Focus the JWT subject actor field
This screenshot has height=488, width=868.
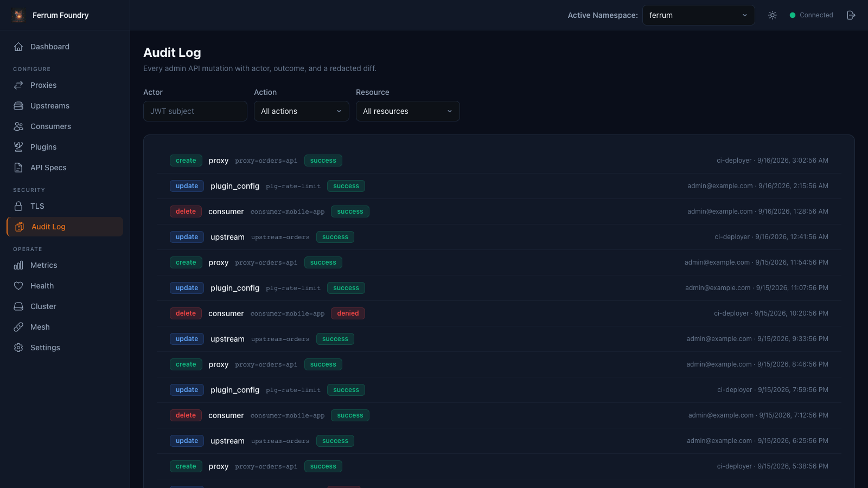pos(195,111)
